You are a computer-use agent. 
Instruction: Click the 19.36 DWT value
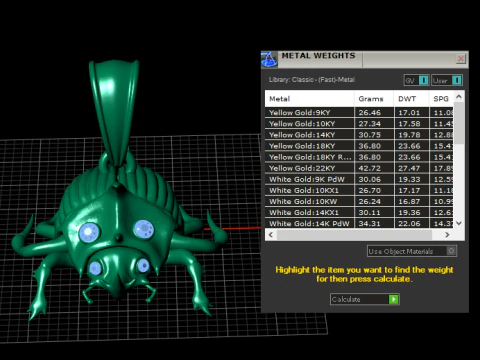coord(409,212)
